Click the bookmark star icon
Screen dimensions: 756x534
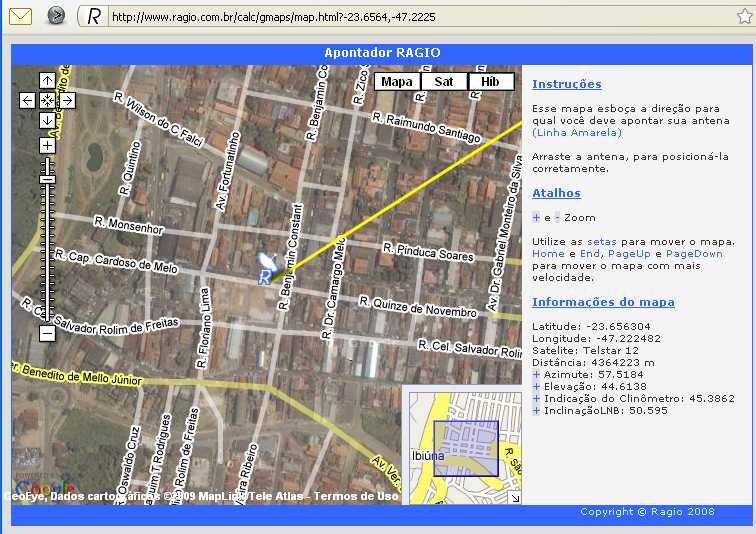pyautogui.click(x=744, y=16)
